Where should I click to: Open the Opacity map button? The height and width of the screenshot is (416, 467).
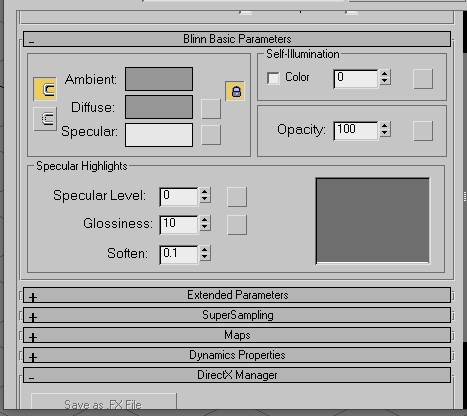tap(423, 131)
